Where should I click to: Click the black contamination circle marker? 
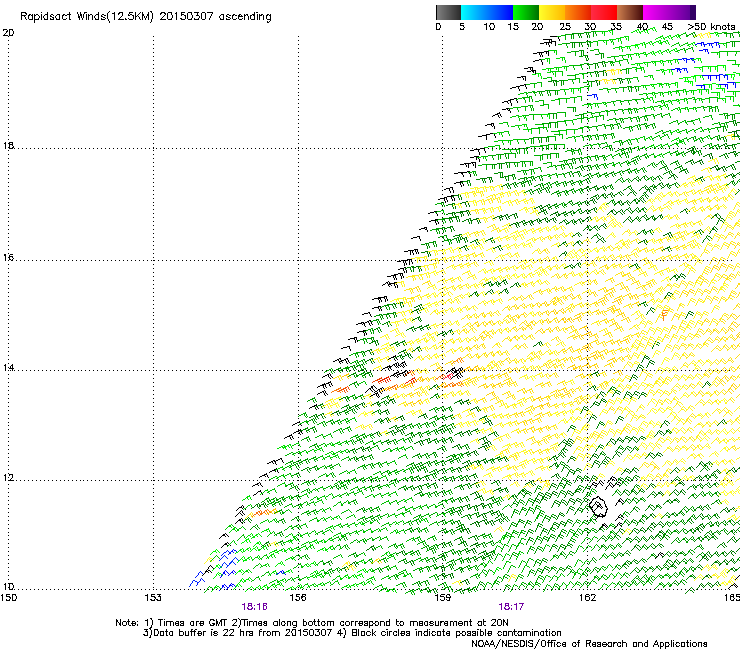598,507
